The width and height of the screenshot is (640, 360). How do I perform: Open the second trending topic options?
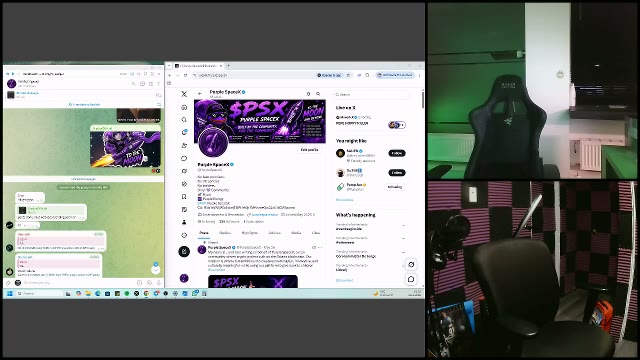click(403, 238)
